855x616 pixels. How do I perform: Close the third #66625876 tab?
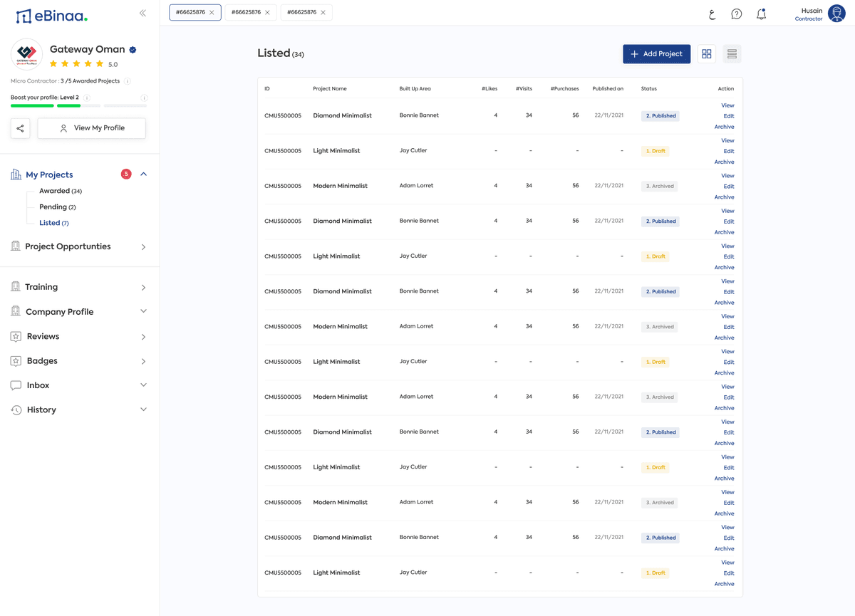[323, 12]
